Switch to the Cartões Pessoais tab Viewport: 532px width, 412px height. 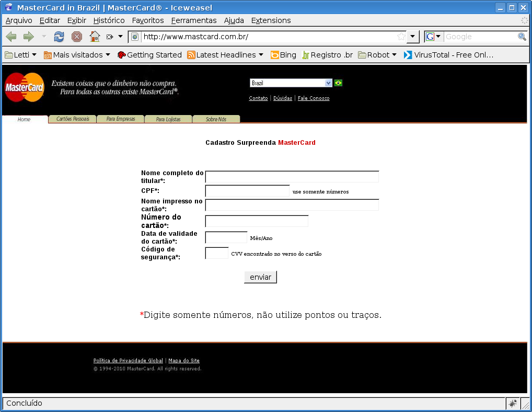click(x=73, y=119)
